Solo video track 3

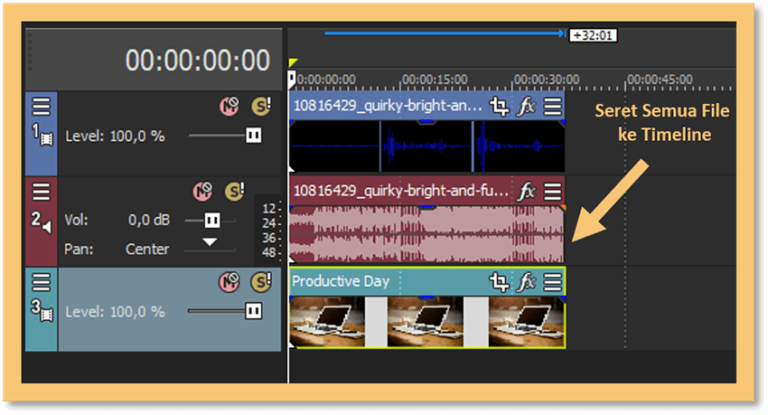tap(261, 282)
